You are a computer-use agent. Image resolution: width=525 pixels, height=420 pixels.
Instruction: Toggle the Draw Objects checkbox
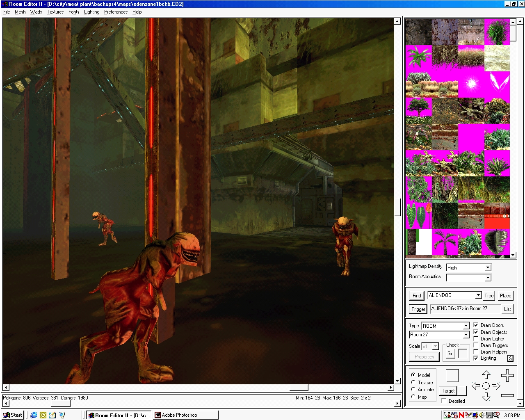476,332
